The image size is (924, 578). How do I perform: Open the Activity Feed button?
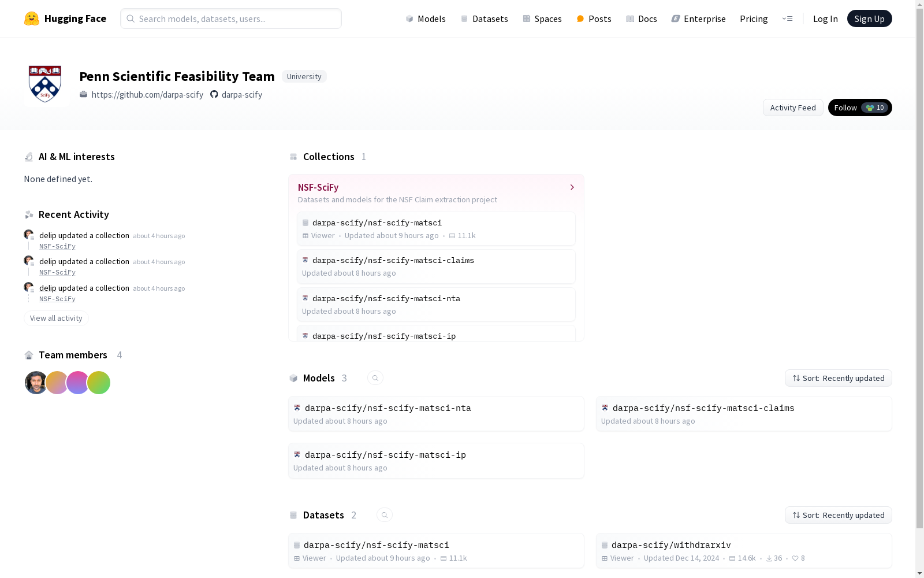coord(793,108)
